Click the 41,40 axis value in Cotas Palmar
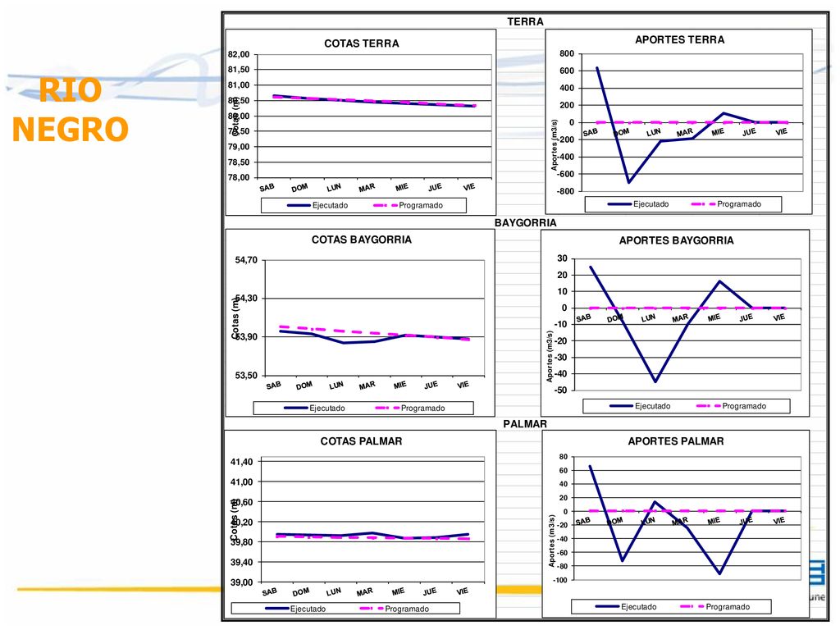The image size is (840, 630). pyautogui.click(x=241, y=462)
